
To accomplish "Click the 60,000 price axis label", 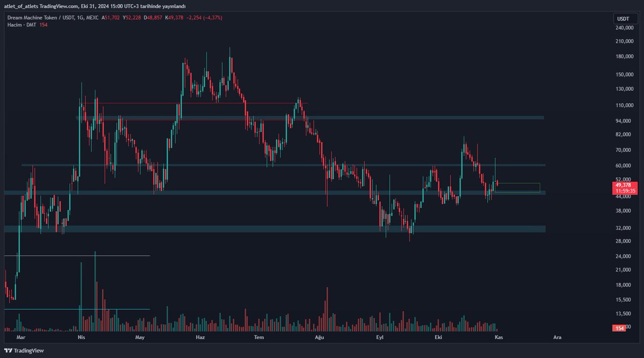I will tap(624, 166).
